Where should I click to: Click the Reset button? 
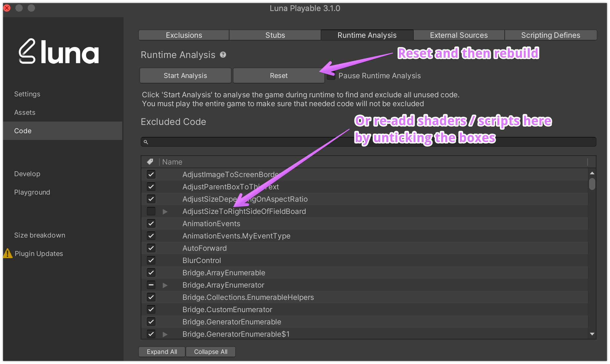279,76
